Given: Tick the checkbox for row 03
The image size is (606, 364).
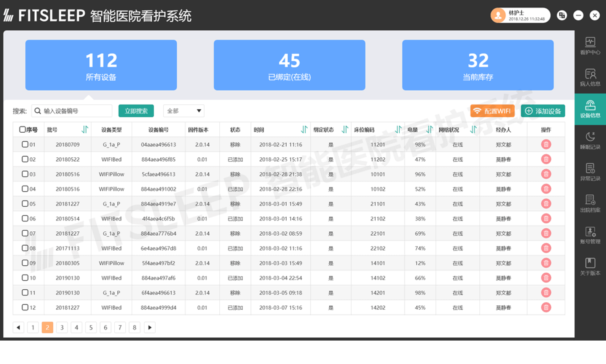Looking at the screenshot, I should pos(25,174).
